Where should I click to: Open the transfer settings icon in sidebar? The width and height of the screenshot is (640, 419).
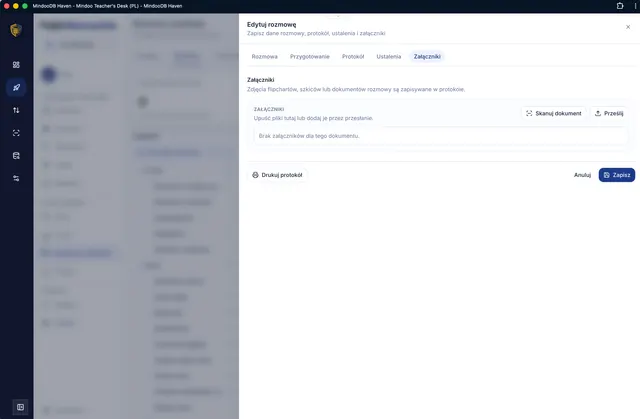click(x=16, y=178)
